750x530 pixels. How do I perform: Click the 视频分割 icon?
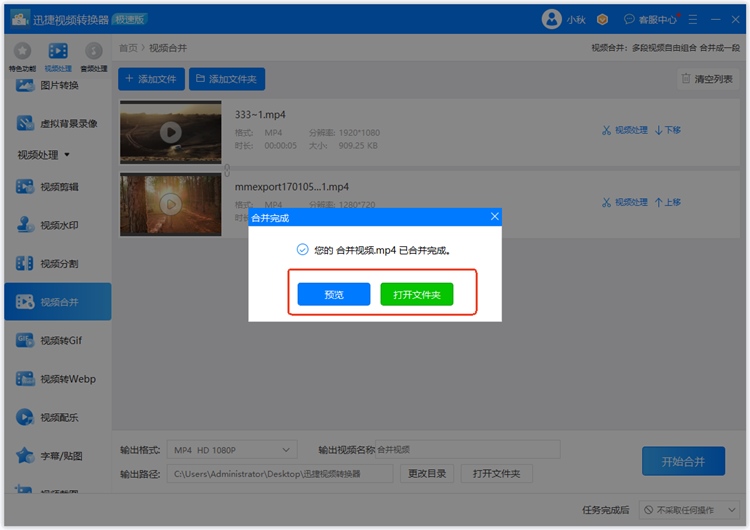coord(25,263)
